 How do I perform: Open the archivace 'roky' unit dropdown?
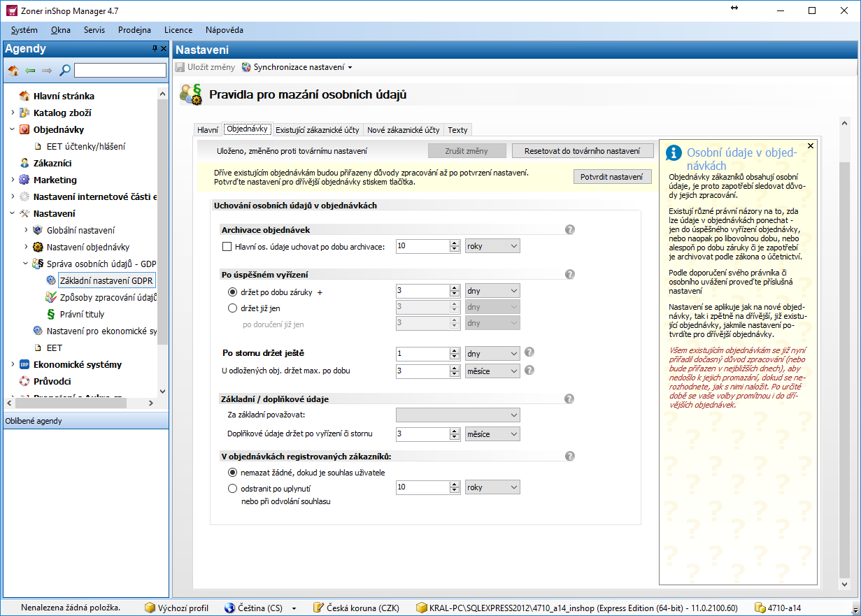492,246
